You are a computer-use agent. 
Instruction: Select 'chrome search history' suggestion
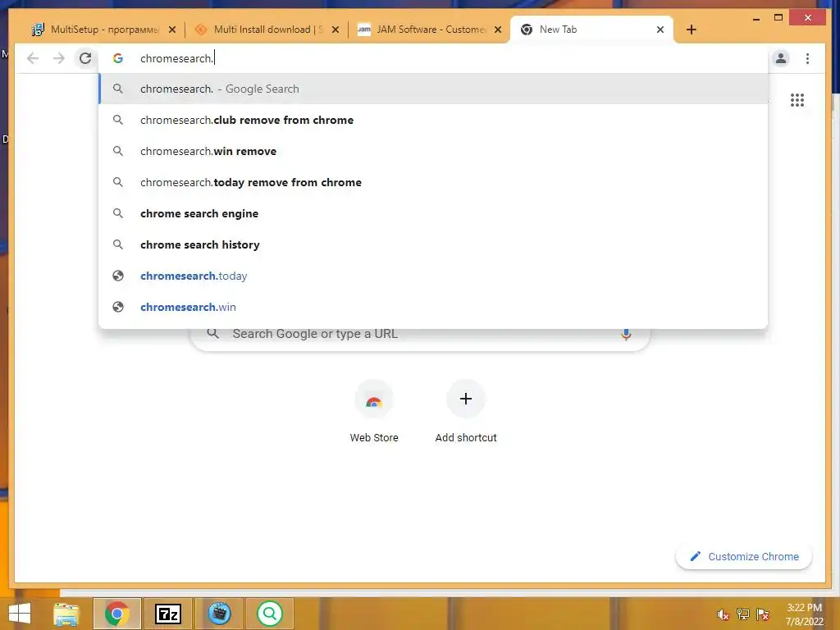tap(433, 244)
